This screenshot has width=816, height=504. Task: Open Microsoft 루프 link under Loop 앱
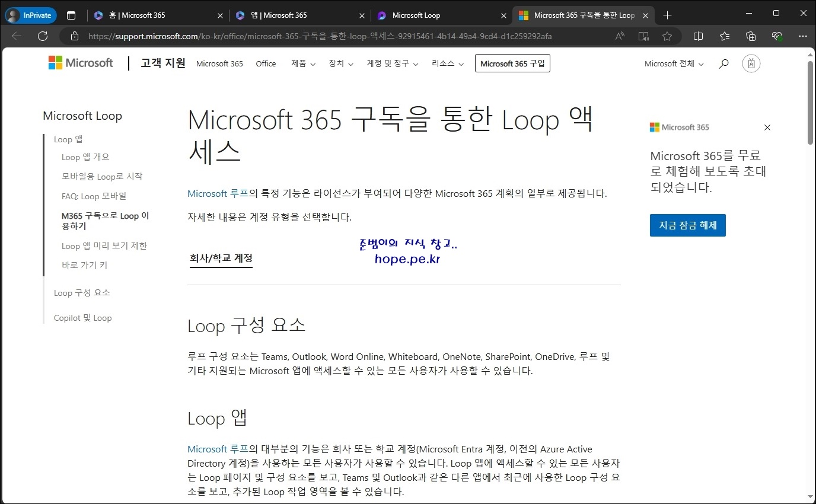tap(218, 449)
